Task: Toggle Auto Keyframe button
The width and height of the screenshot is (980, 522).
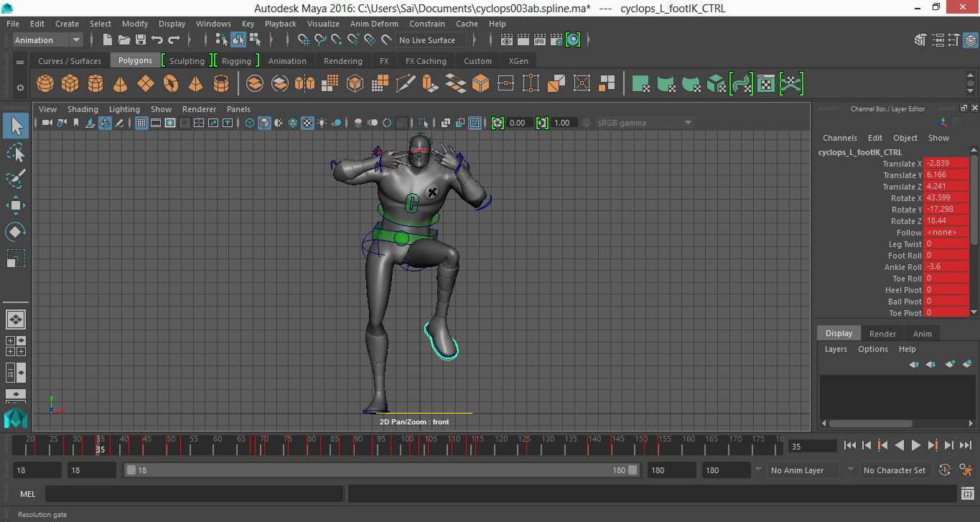Action: [x=946, y=470]
